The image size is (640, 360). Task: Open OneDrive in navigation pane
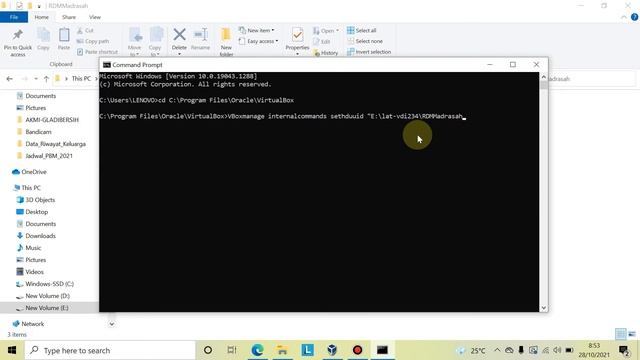tap(34, 172)
